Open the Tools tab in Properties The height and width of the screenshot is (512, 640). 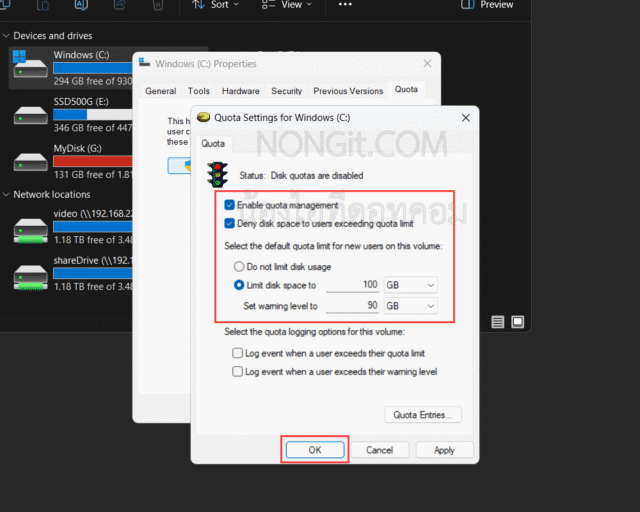click(x=198, y=91)
